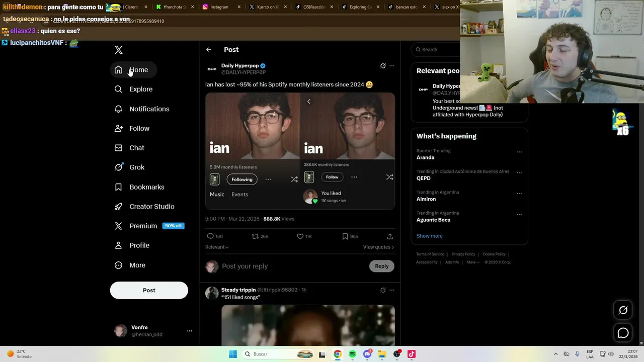Open the Aranda trending topic

pos(425,157)
